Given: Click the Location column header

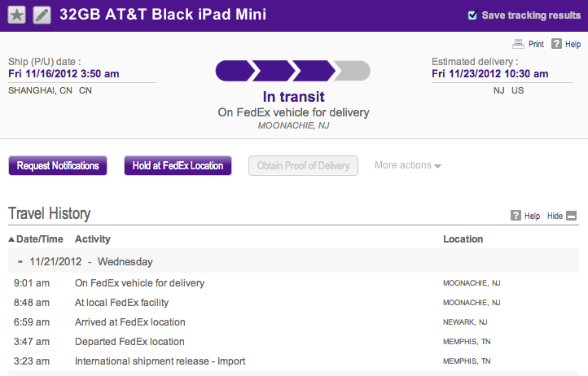Looking at the screenshot, I should click(x=463, y=239).
